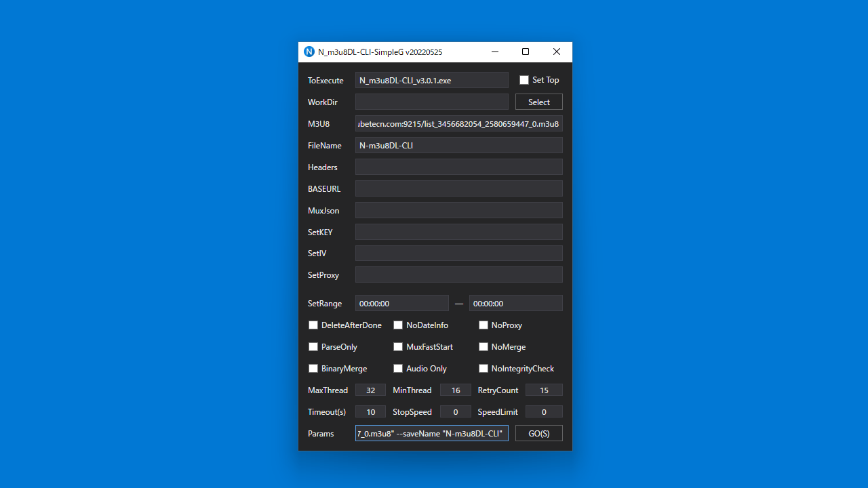Viewport: 868px width, 488px height.
Task: Click the Params label
Action: [321, 434]
